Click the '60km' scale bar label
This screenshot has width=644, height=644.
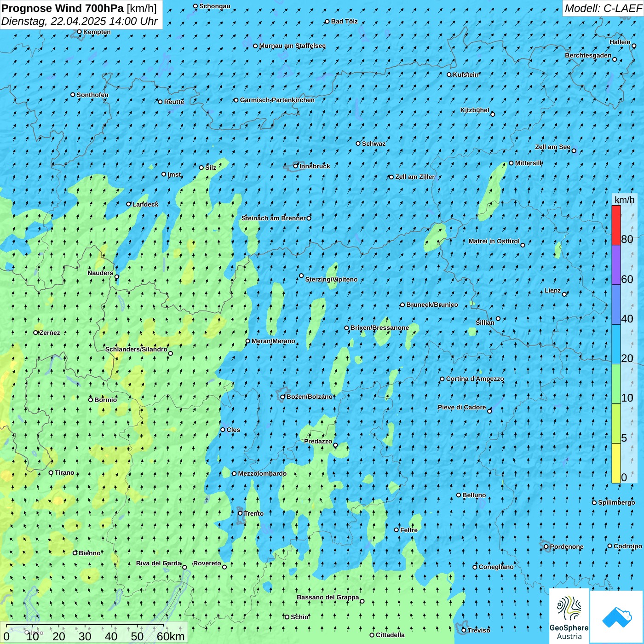coord(171,636)
